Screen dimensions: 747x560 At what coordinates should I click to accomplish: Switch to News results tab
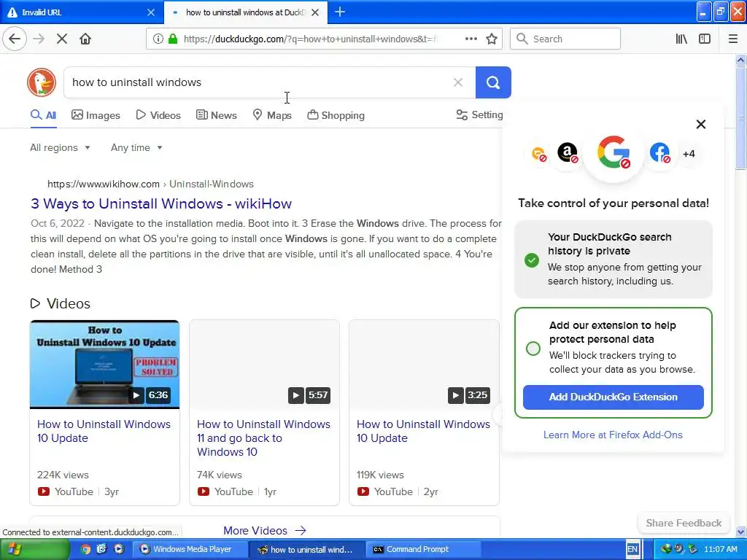click(217, 115)
